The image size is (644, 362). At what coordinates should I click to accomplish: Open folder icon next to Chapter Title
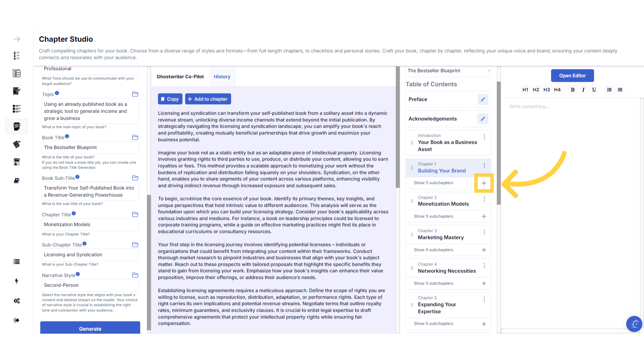click(x=135, y=215)
